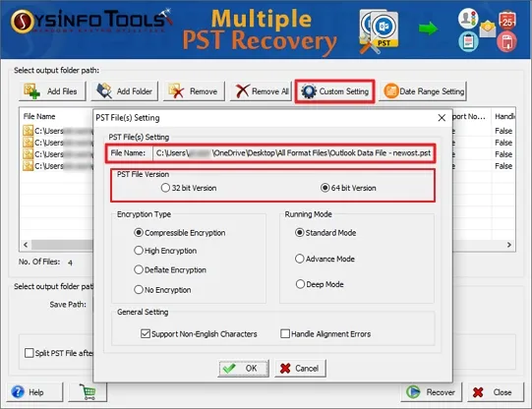Open Date Range Setting
532x409 pixels.
click(423, 91)
